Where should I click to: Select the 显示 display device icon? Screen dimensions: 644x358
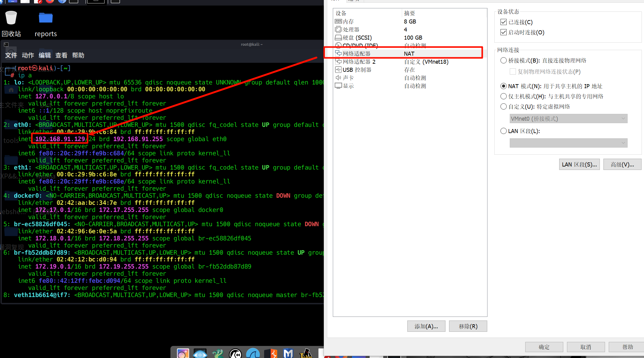338,86
